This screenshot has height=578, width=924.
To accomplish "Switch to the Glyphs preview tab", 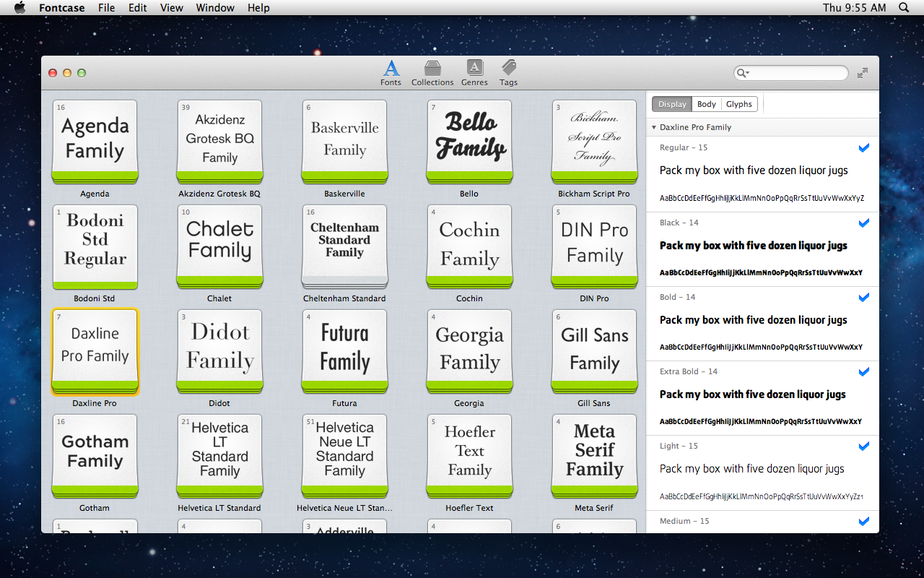I will coord(738,104).
